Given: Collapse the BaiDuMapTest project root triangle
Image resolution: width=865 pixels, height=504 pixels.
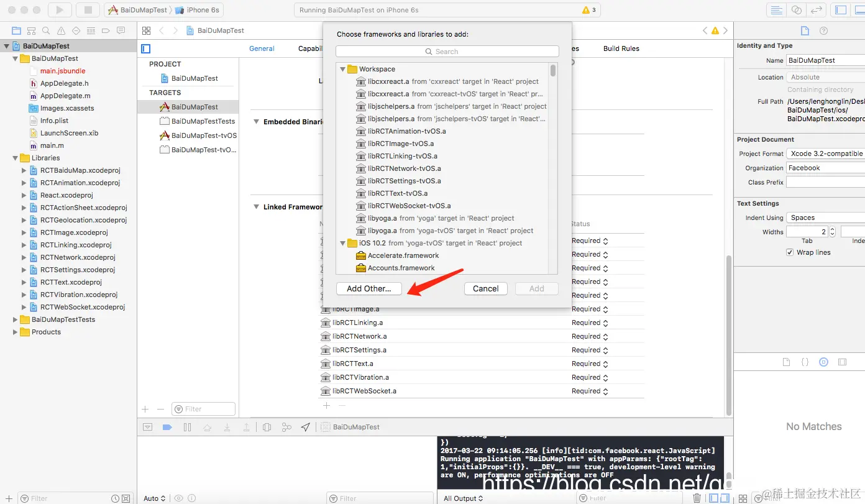Looking at the screenshot, I should pos(7,46).
